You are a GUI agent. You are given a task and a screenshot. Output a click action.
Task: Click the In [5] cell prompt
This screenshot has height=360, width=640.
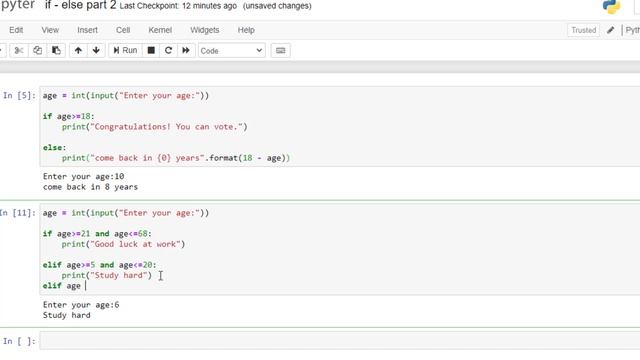[x=19, y=96]
